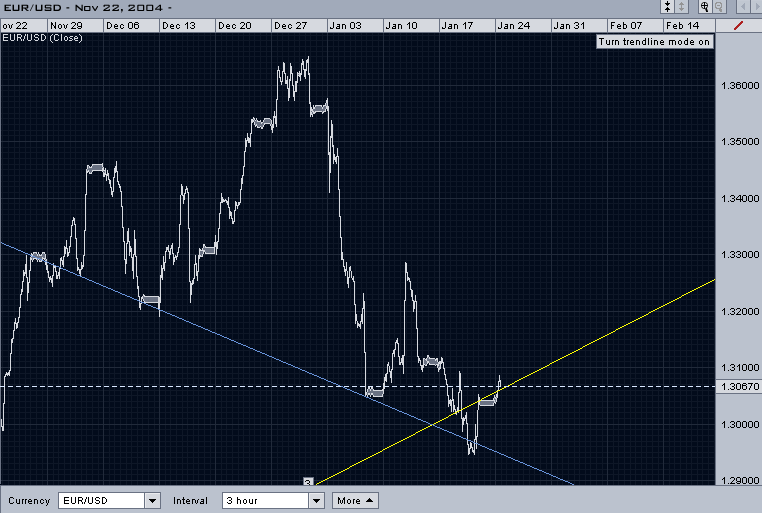The height and width of the screenshot is (513, 762).
Task: Select the Feb 07 date column header
Action: coord(635,26)
